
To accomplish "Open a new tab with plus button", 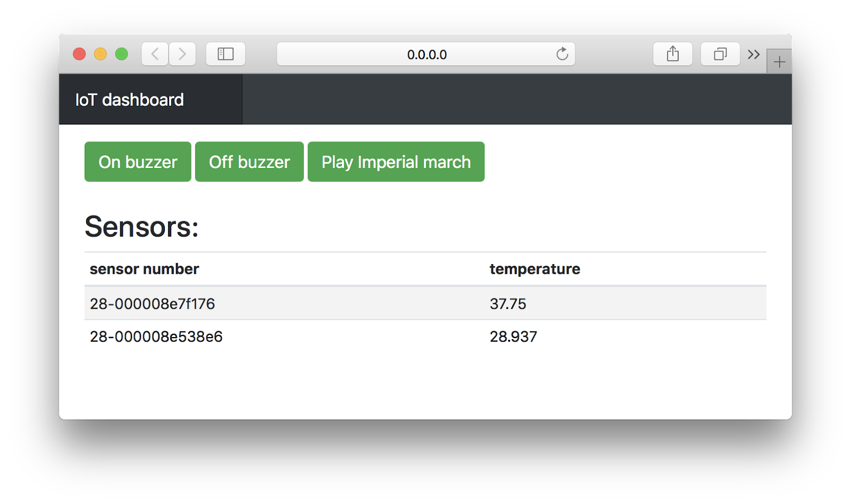I will coord(779,62).
